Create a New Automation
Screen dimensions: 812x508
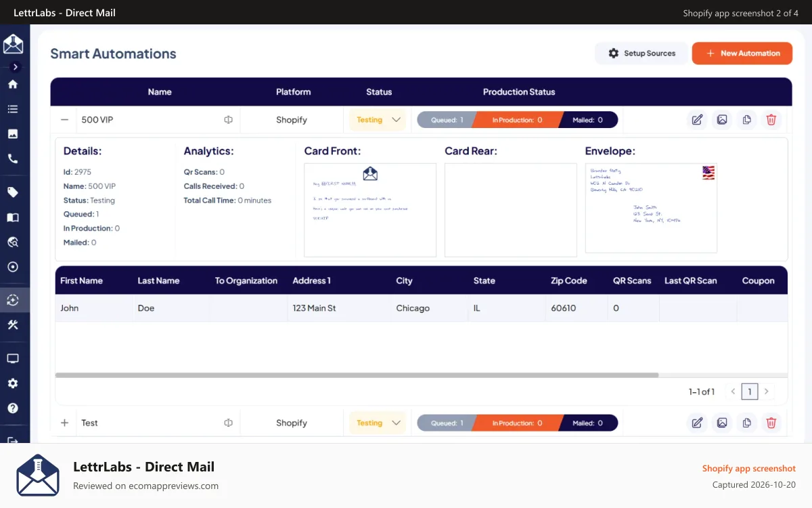(x=742, y=54)
